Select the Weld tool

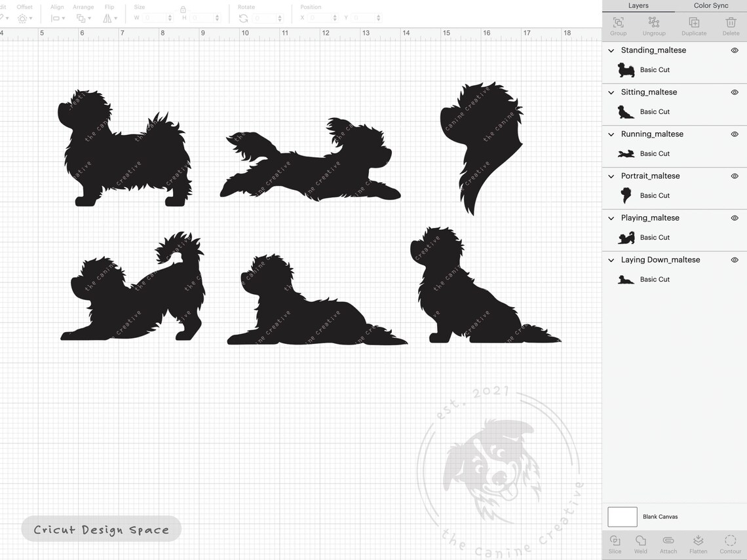pos(641,544)
